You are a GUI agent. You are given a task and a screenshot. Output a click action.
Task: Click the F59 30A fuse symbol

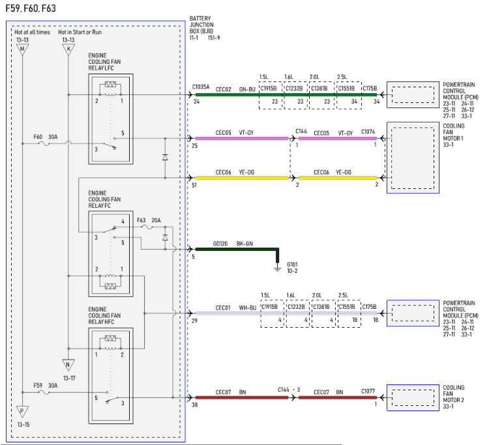click(x=44, y=392)
